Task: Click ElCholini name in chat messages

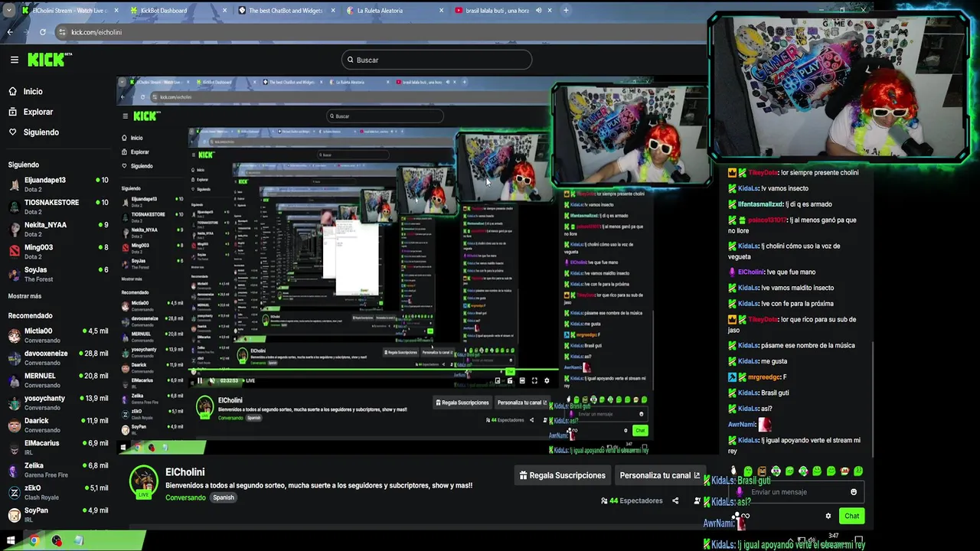Action: [751, 272]
